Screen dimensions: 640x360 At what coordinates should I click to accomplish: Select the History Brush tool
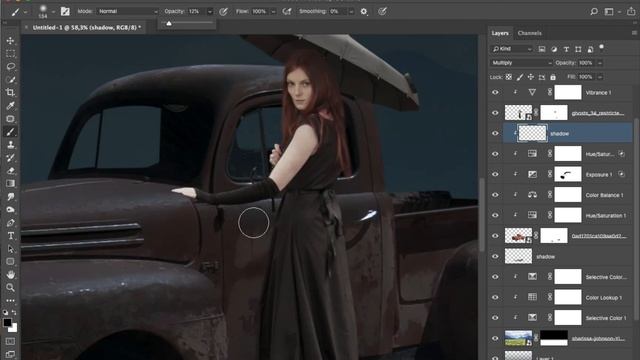(x=11, y=158)
